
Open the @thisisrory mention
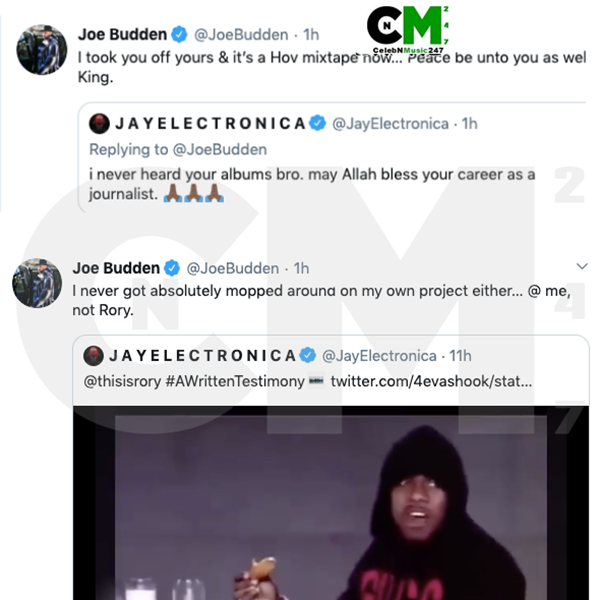tap(122, 382)
